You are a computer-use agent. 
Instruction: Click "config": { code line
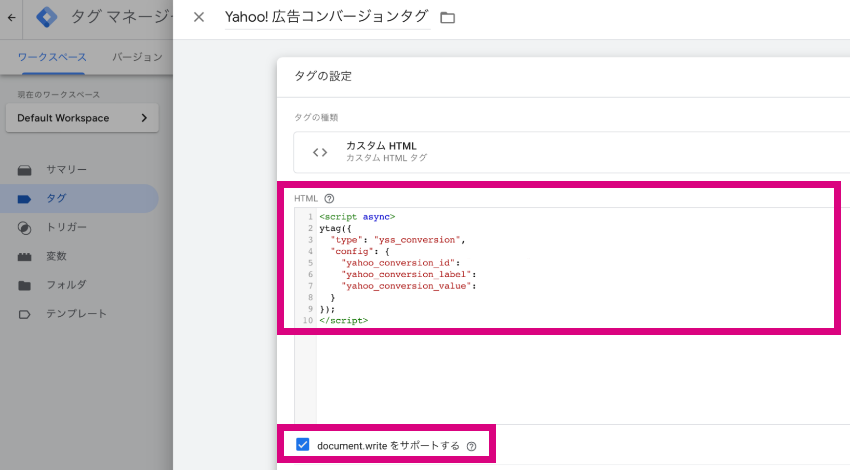360,251
